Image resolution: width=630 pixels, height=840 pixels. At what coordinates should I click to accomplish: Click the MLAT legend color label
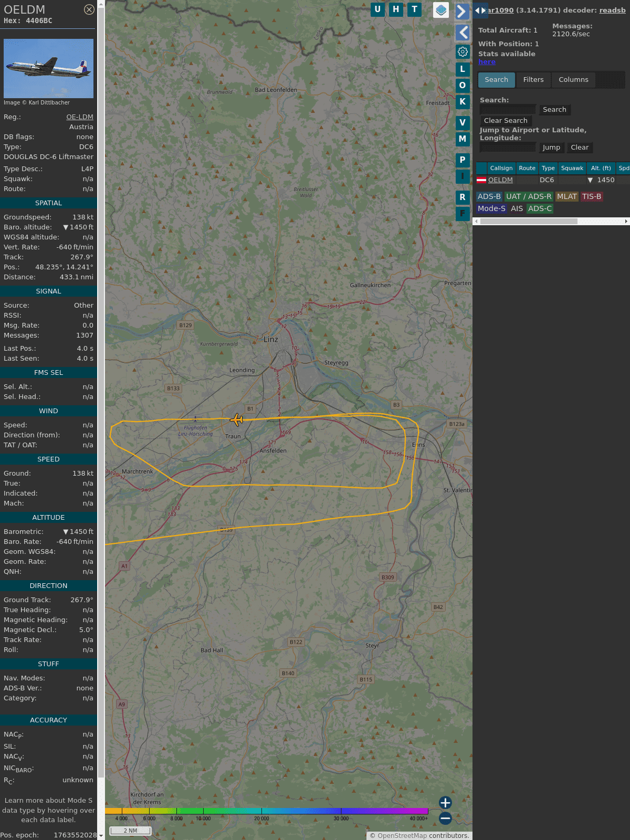[x=566, y=197]
